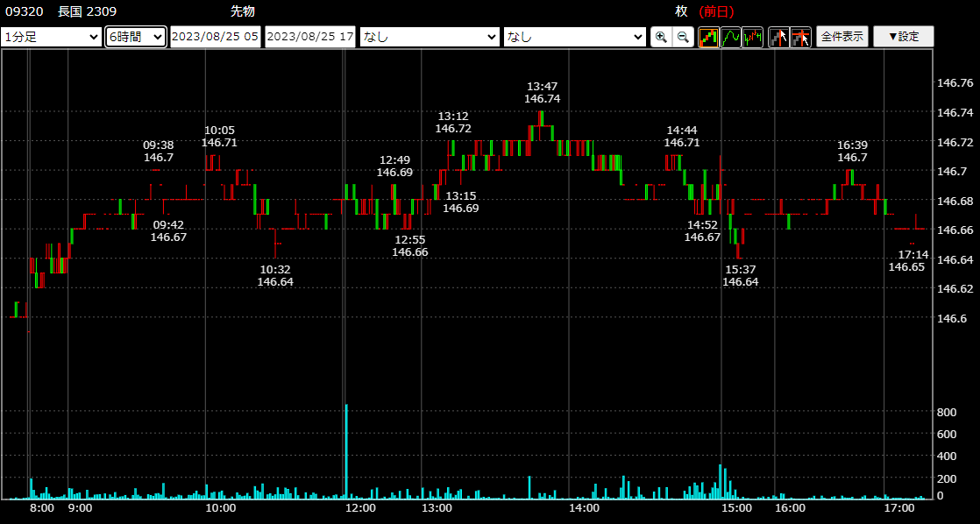Screen dimensions: 980x524
Task: Click the 800 volume axis label
Action: coord(945,412)
